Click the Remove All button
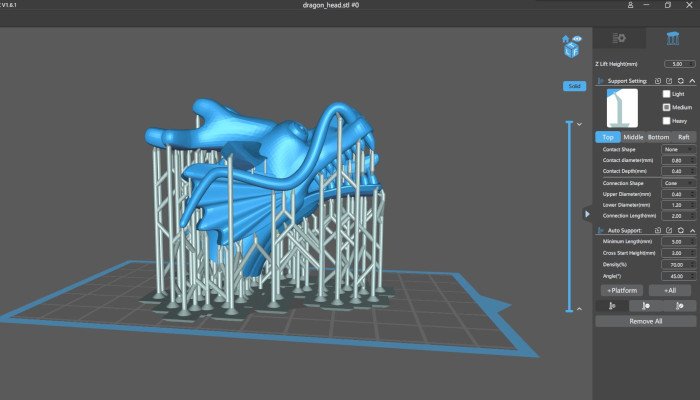The width and height of the screenshot is (700, 400). [x=645, y=322]
